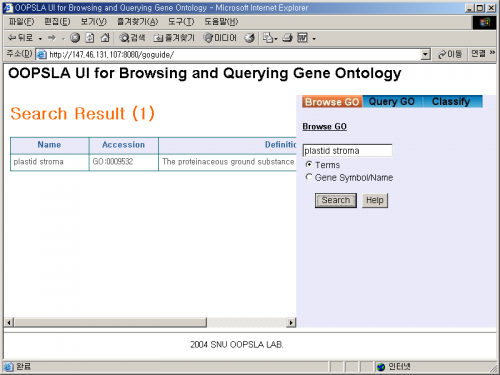
Task: Click the IE title bar icon
Action: 8,8
